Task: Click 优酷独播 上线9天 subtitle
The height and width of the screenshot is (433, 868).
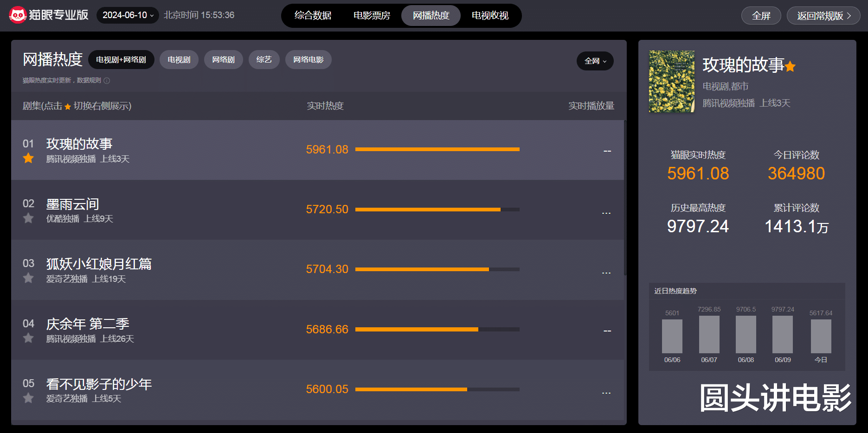Action: [79, 219]
